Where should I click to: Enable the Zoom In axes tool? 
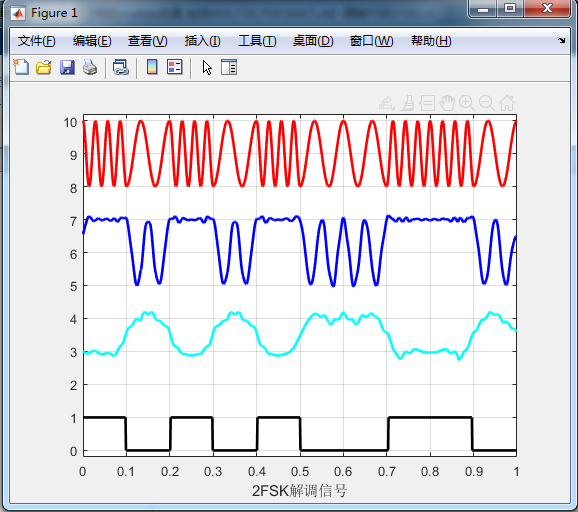coord(467,103)
